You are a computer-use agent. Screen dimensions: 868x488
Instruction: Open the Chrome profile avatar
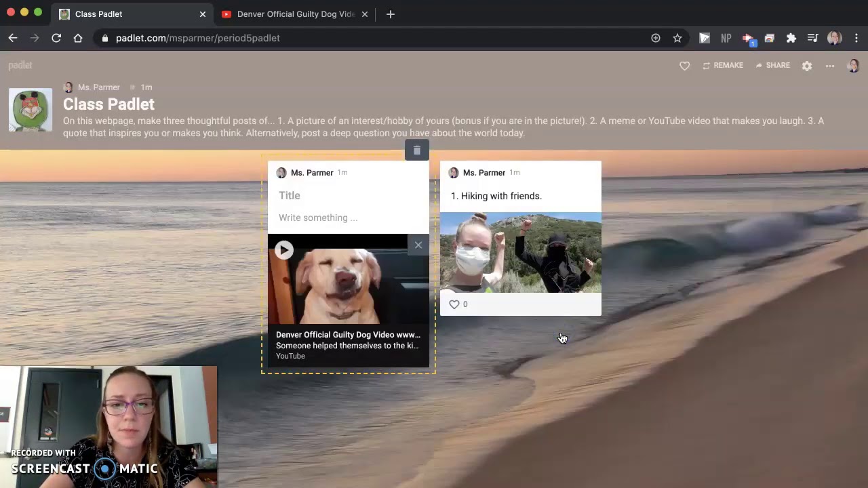pos(835,39)
